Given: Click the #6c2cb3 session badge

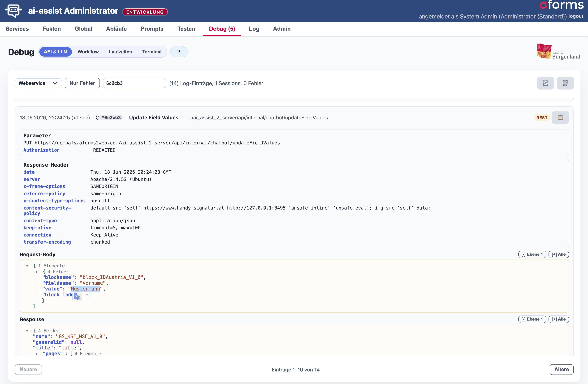Looking at the screenshot, I should coord(111,117).
